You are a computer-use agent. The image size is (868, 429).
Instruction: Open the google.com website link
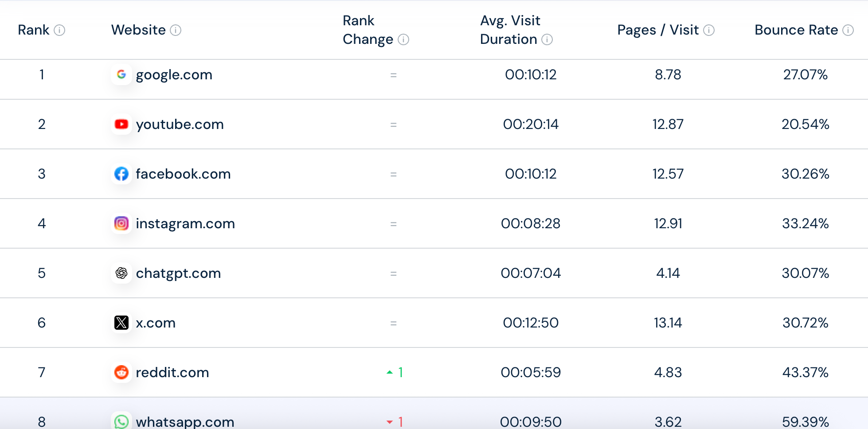(x=174, y=74)
